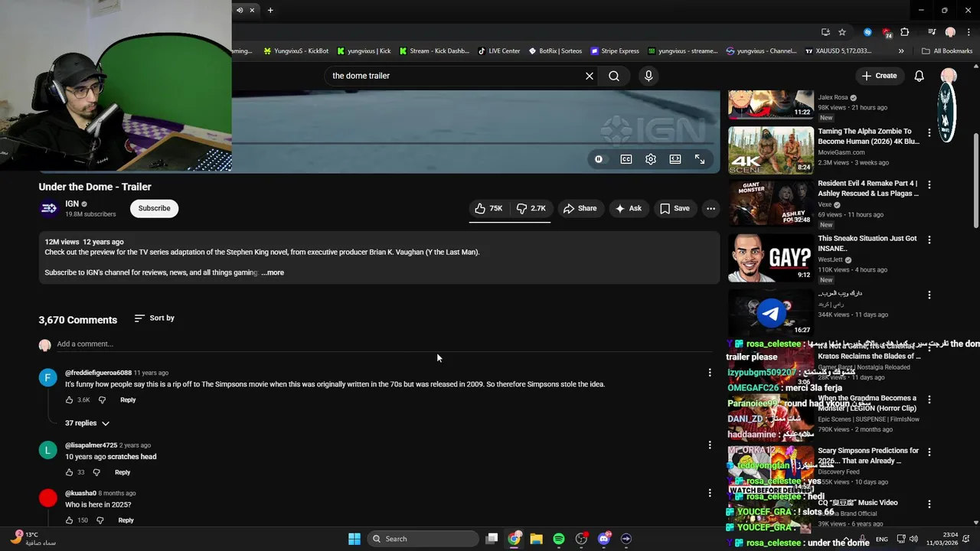
Task: Open Spotify from the taskbar
Action: tap(559, 539)
